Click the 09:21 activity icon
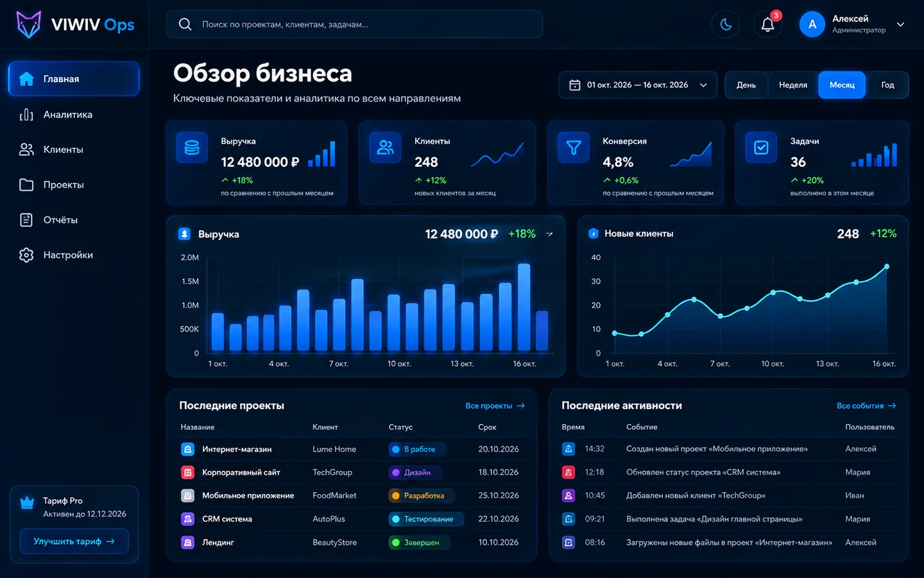 (x=569, y=518)
